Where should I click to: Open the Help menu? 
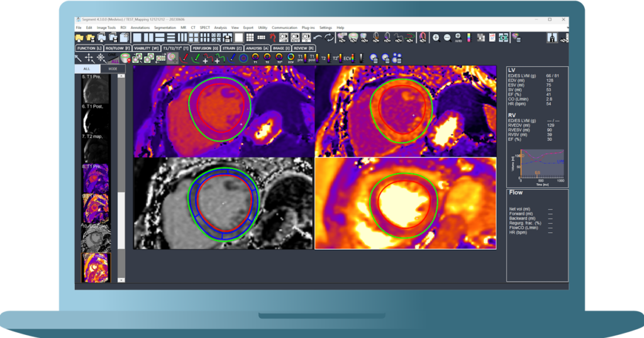tap(340, 28)
